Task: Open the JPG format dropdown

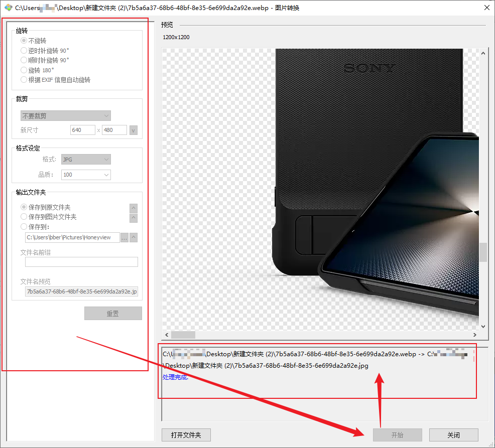Action: (x=86, y=160)
